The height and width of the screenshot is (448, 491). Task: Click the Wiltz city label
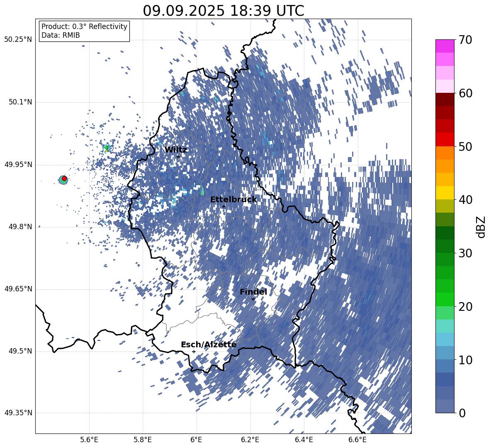tap(176, 150)
